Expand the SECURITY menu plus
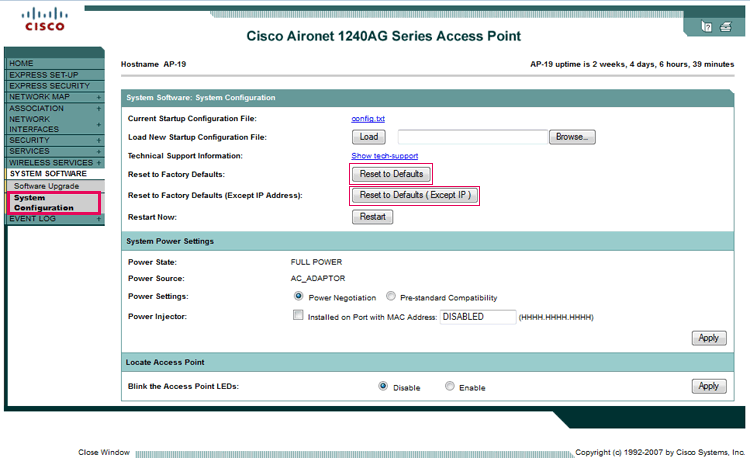This screenshot has height=458, width=750. coord(99,140)
